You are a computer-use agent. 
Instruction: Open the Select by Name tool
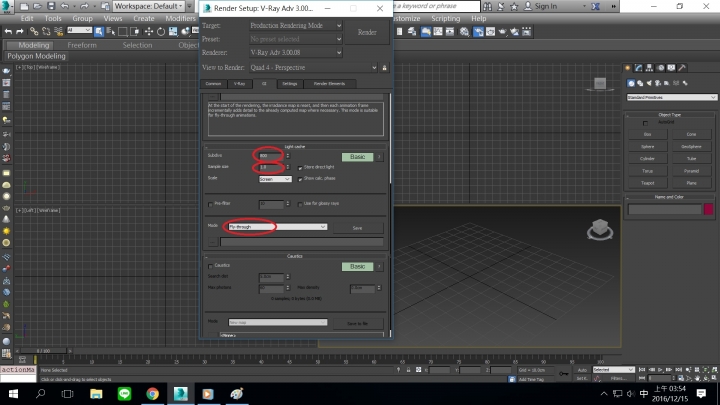coord(111,31)
